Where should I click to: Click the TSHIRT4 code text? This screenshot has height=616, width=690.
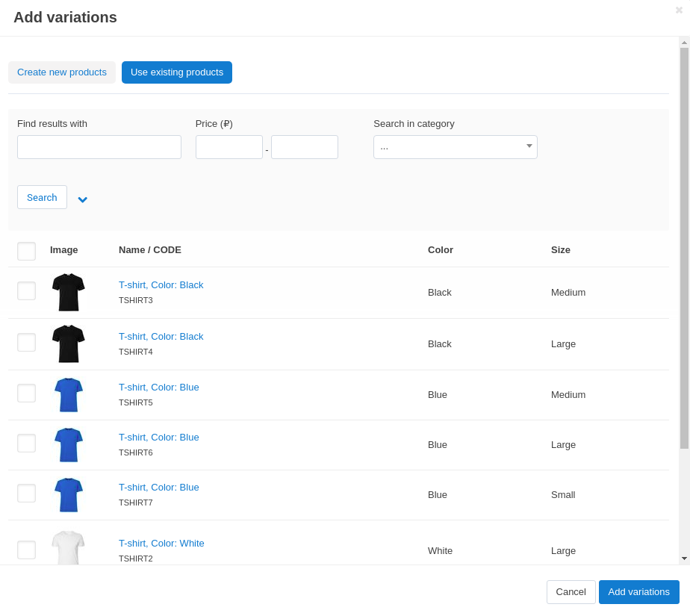tap(136, 352)
